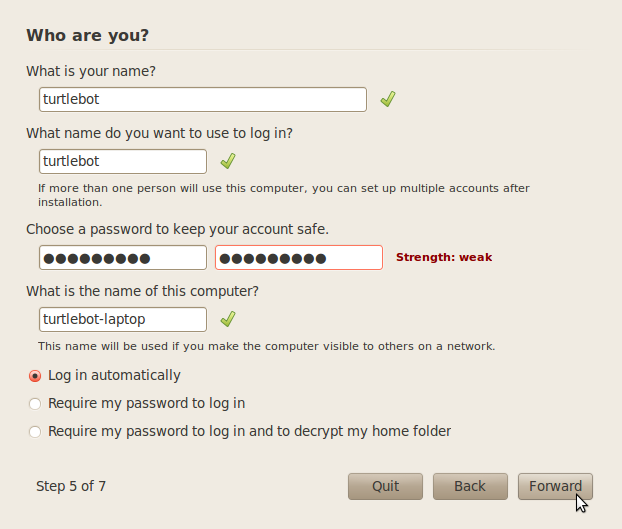Click the 'Step 5 of 7' progress label
This screenshot has width=622, height=529.
pos(71,486)
